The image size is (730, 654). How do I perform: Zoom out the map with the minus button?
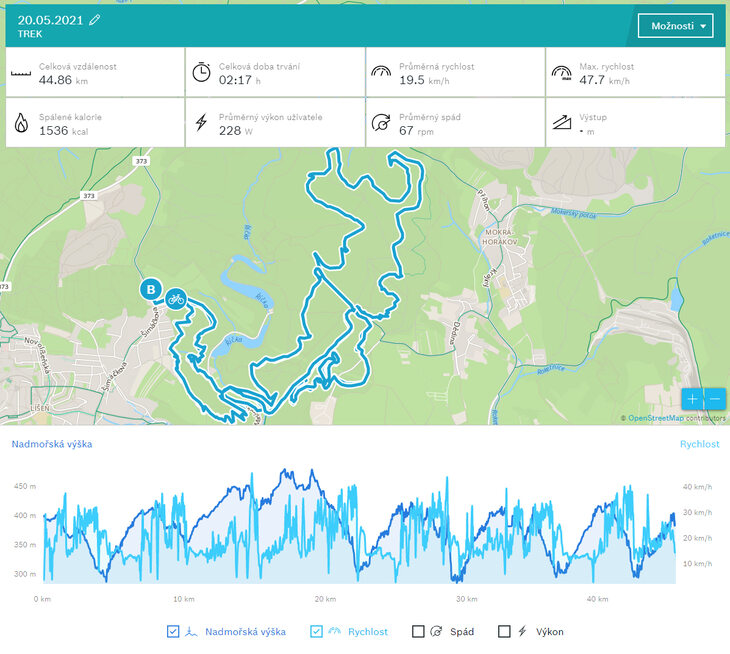[x=715, y=398]
